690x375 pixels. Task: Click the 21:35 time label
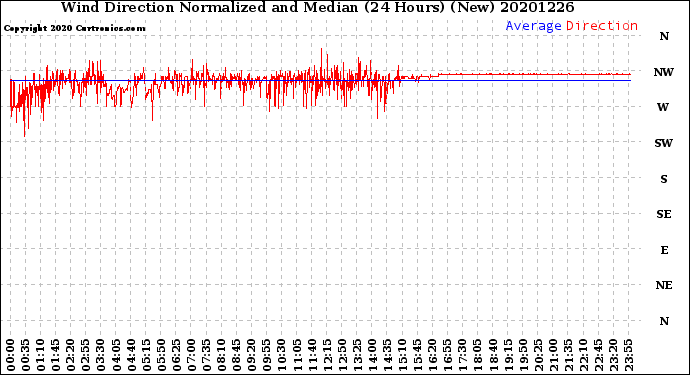point(567,355)
